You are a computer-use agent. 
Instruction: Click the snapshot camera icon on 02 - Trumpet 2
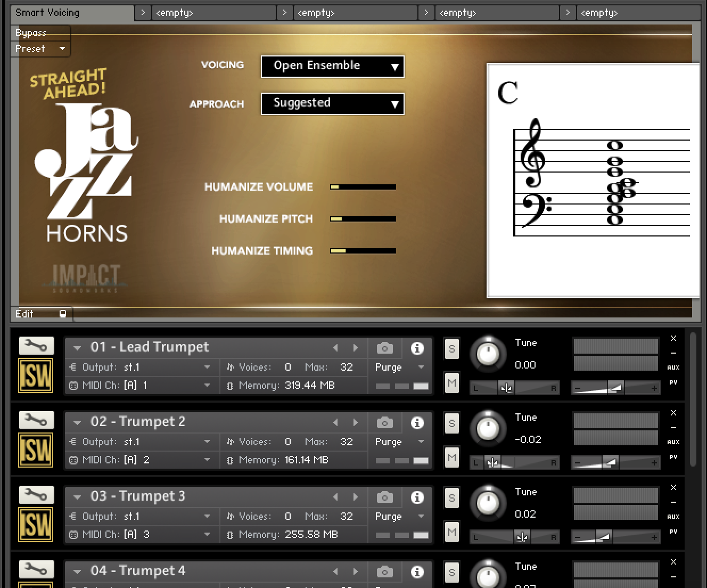pos(384,422)
